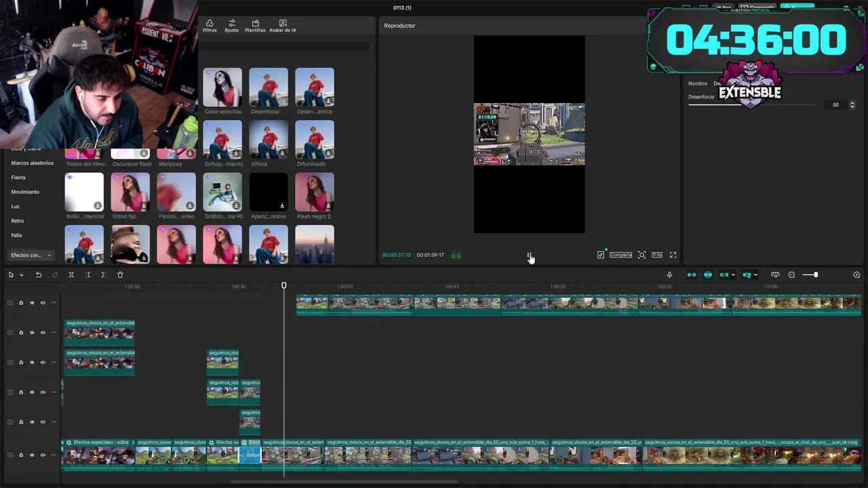Open more options on topmost track
The width and height of the screenshot is (868, 488).
click(54, 303)
